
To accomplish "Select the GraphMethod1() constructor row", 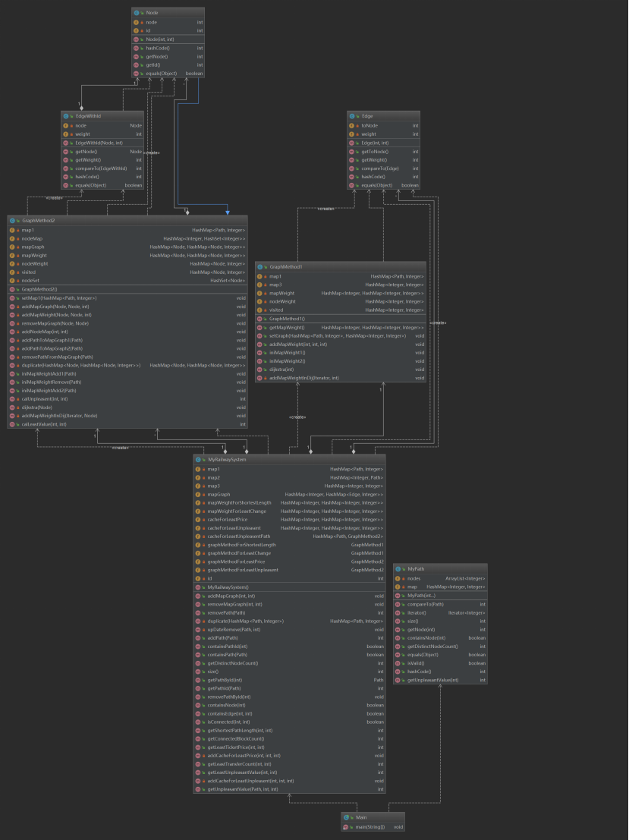I will pos(341,319).
